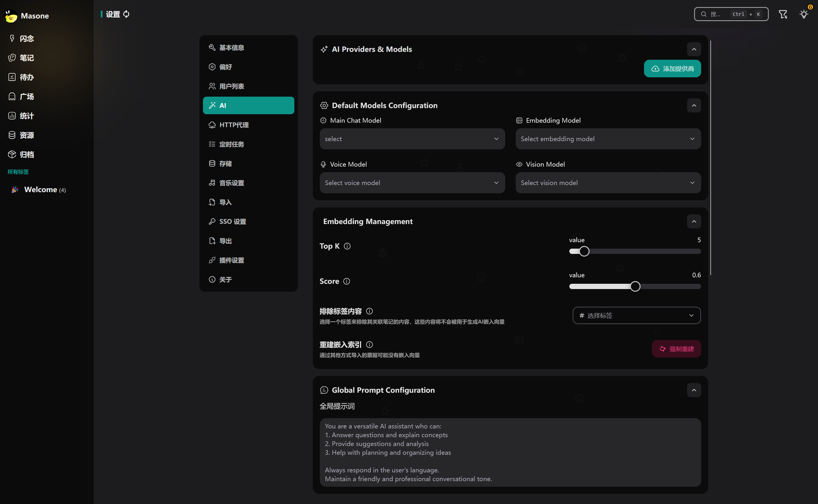Viewport: 818px width, 504px height.
Task: Click info icon next to 排除标签内容
Action: [x=369, y=311]
